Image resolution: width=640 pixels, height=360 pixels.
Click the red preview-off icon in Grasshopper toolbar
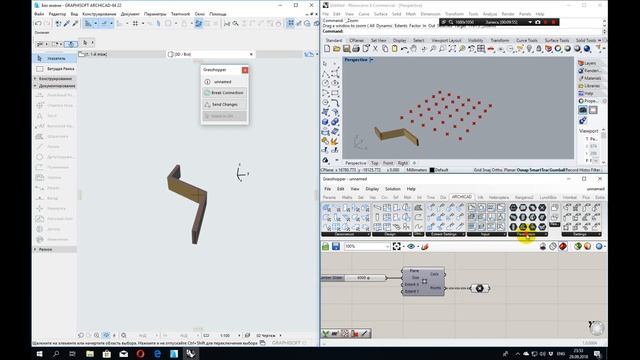click(563, 246)
